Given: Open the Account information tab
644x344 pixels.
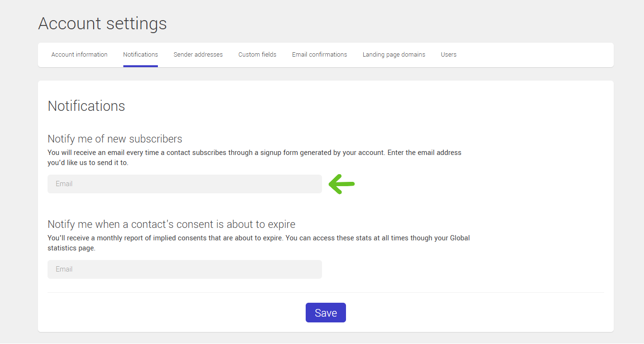Looking at the screenshot, I should pos(79,55).
